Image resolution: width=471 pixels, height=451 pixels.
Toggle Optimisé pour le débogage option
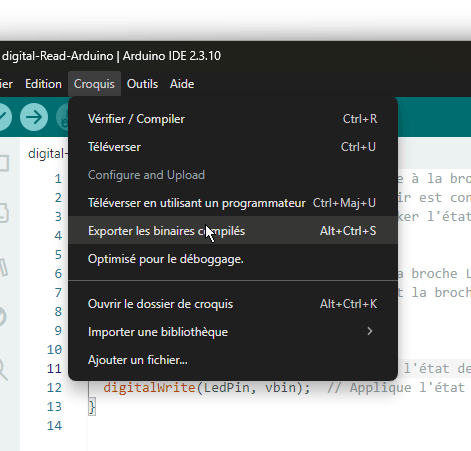pos(233,259)
